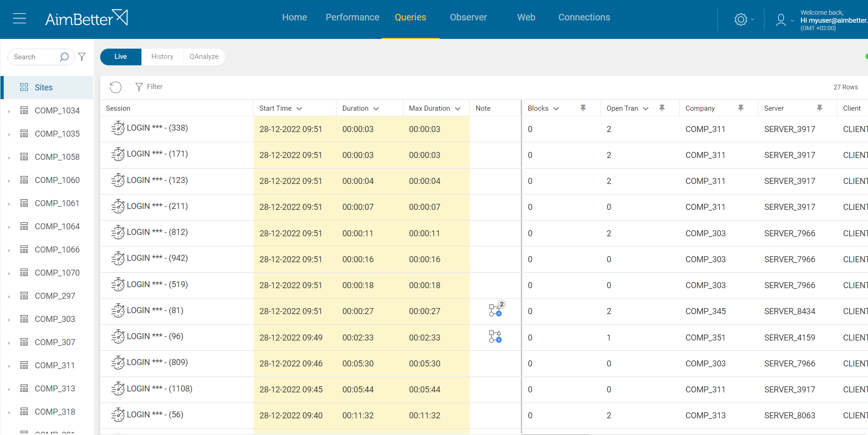868x435 pixels.
Task: Open the note icon for session LOGIN (96)
Action: point(495,337)
